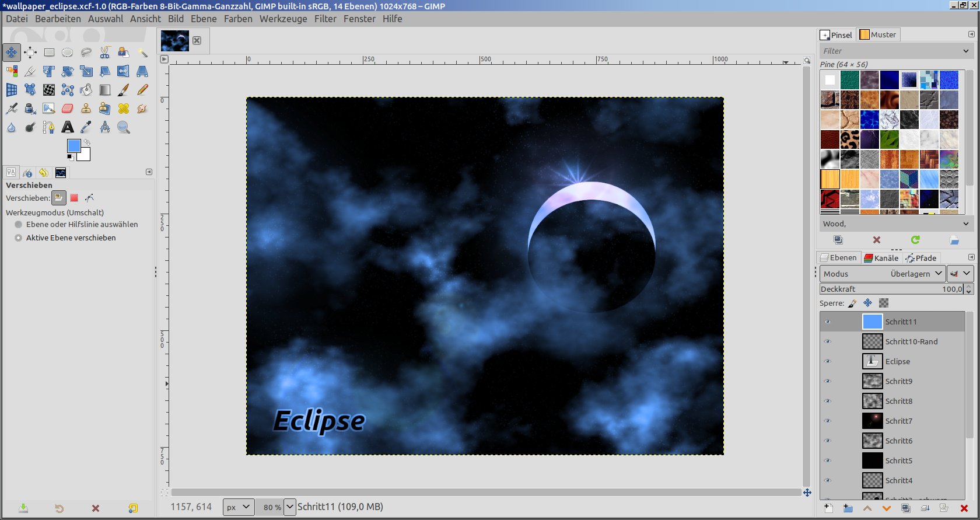Viewport: 980px width, 520px height.
Task: Select the Text tool in toolbox
Action: (x=68, y=127)
